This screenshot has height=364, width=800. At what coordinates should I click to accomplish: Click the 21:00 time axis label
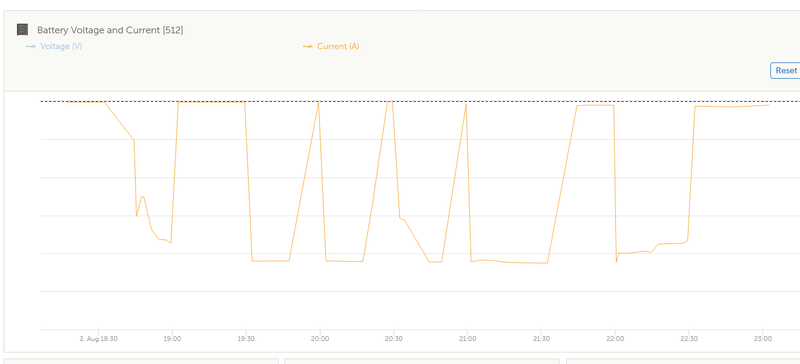(x=467, y=338)
